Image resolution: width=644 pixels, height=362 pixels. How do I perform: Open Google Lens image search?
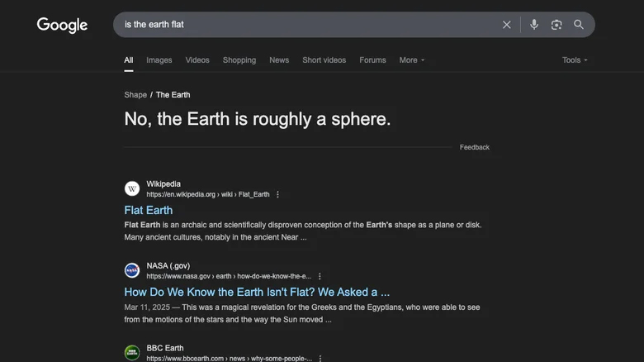[556, 25]
